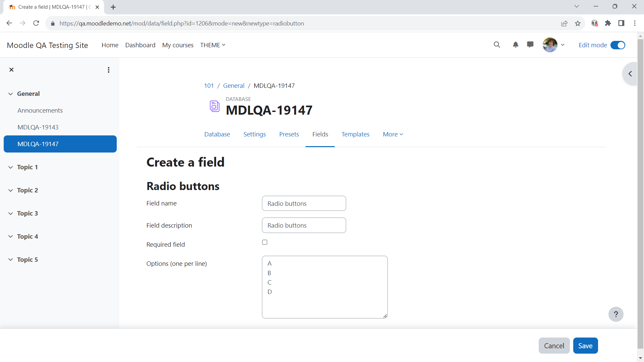Open Chrome three-dot menu

635,23
